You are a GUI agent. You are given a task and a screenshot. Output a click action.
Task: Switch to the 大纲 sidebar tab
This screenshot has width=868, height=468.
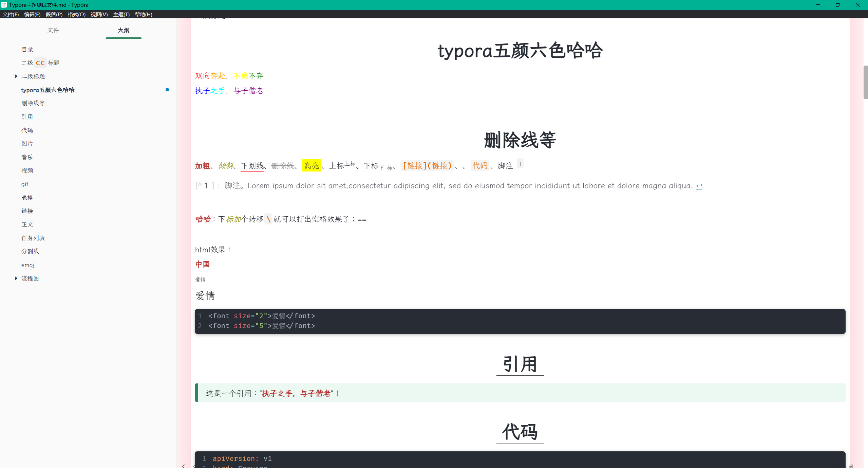pyautogui.click(x=124, y=30)
